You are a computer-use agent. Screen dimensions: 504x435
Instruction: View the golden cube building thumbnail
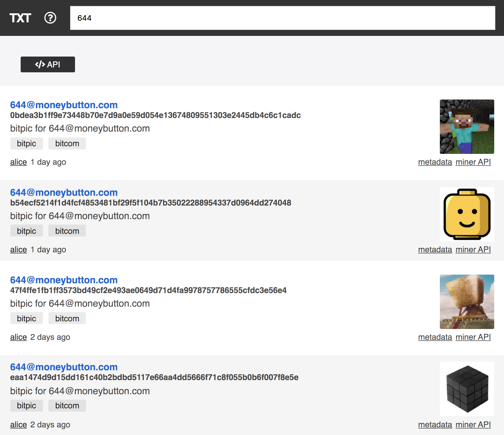(x=467, y=302)
